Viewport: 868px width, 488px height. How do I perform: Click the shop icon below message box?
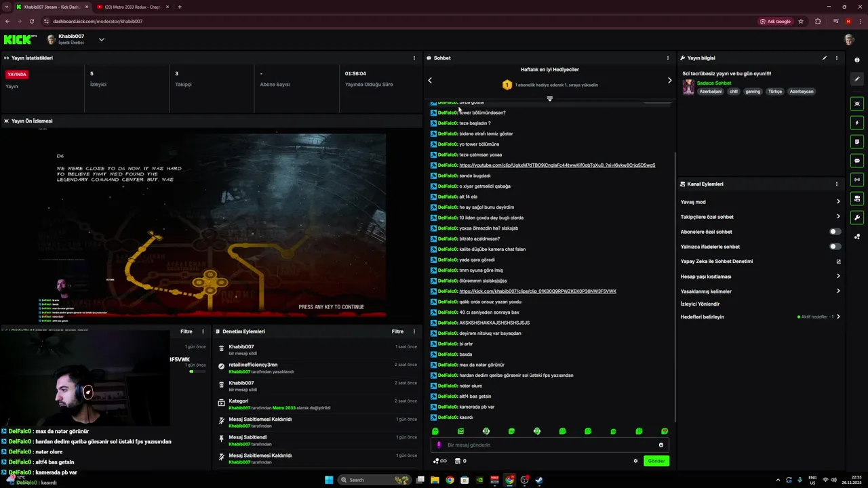click(x=458, y=461)
